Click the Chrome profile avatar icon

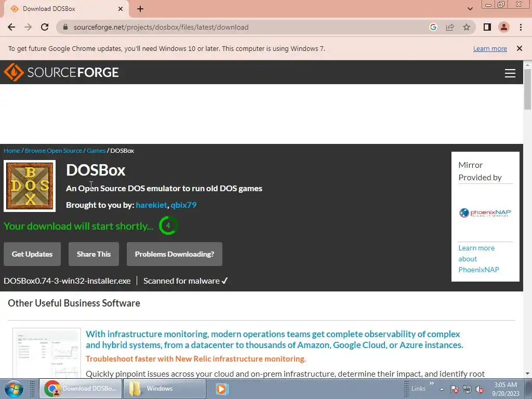pyautogui.click(x=504, y=27)
